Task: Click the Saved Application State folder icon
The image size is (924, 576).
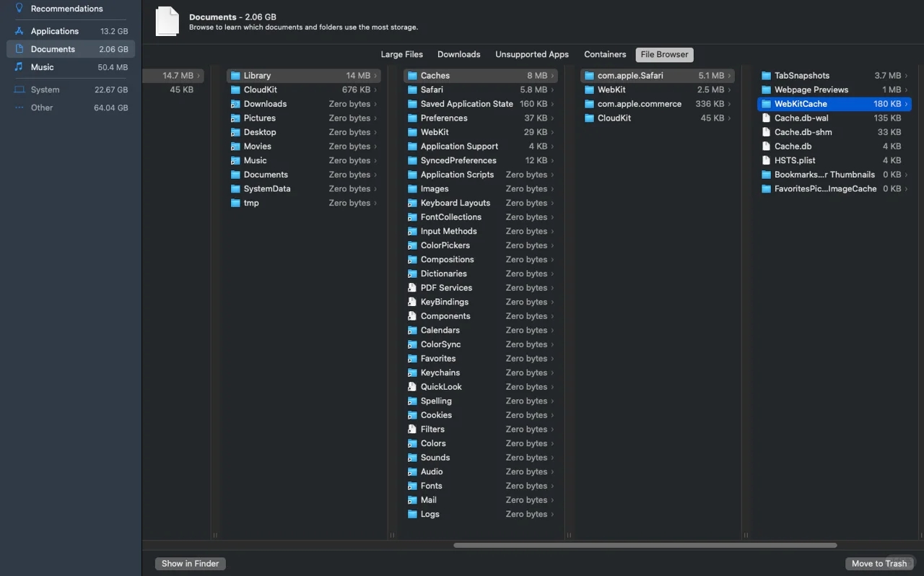Action: pyautogui.click(x=412, y=104)
